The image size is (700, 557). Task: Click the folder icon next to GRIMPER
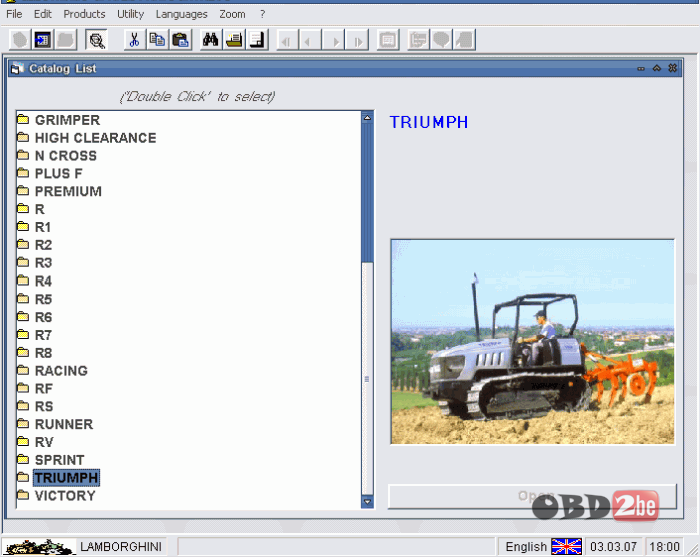[x=23, y=119]
